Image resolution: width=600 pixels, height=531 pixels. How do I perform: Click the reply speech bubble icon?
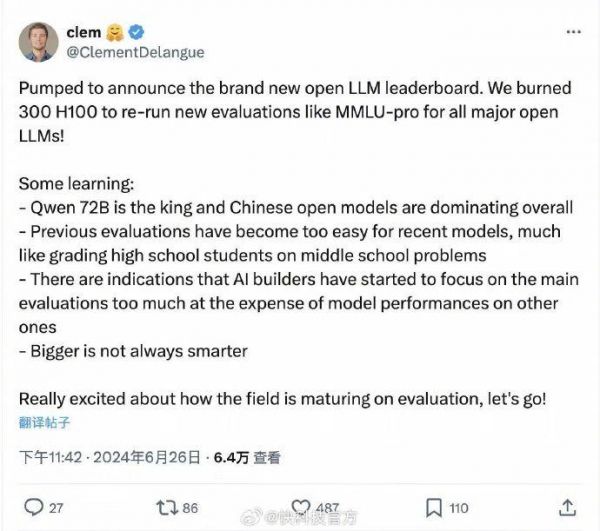pyautogui.click(x=32, y=507)
